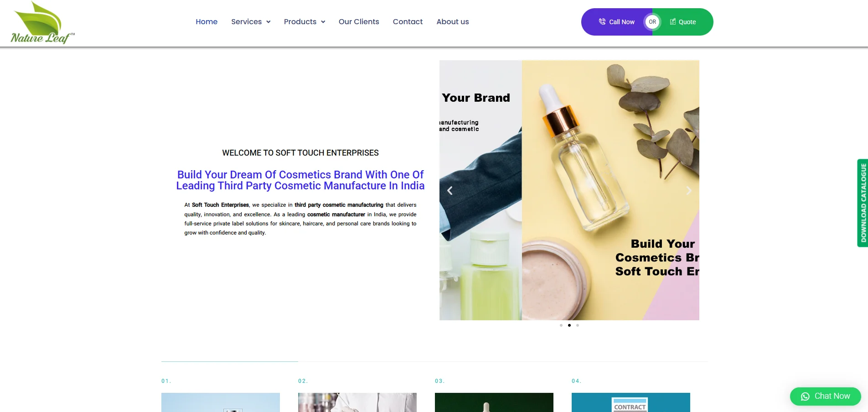The image size is (868, 412).
Task: Select Home in the navigation bar
Action: tap(207, 21)
